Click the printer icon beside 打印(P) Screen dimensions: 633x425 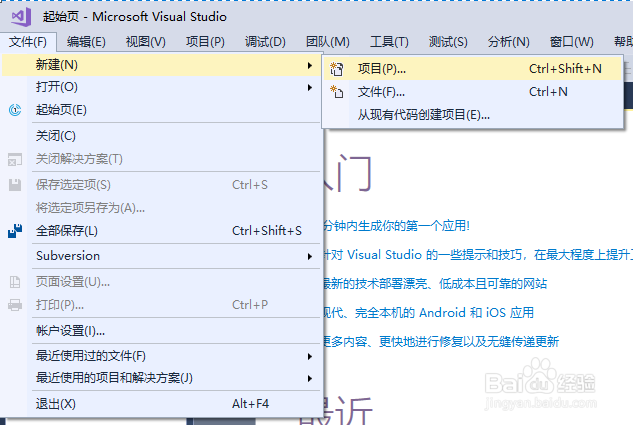[x=15, y=305]
